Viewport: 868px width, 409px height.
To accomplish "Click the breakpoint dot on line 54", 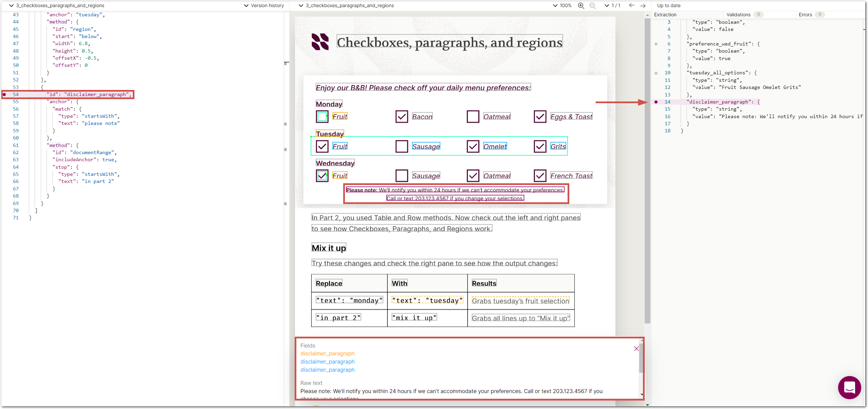I will click(x=4, y=94).
